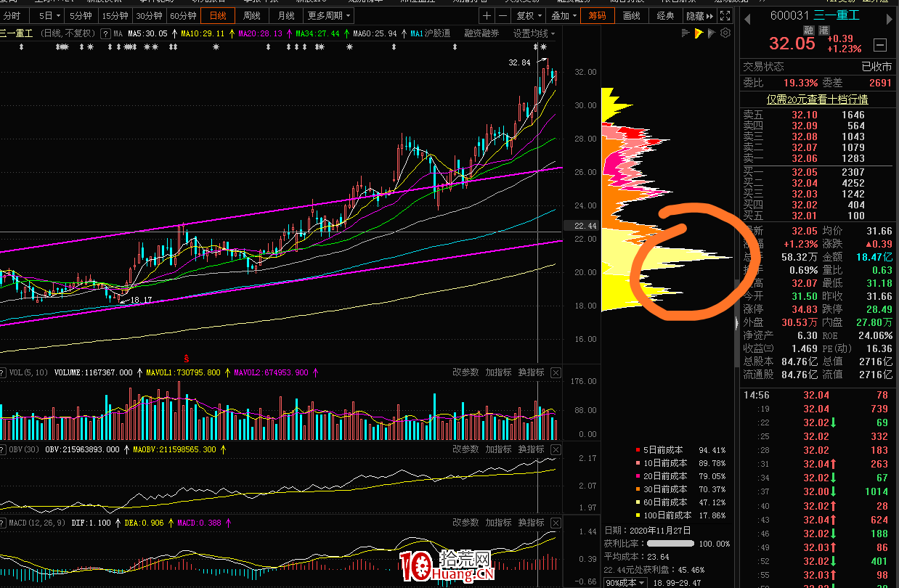The width and height of the screenshot is (899, 588).
Task: Select the 日线 daily chart tab
Action: click(x=218, y=15)
